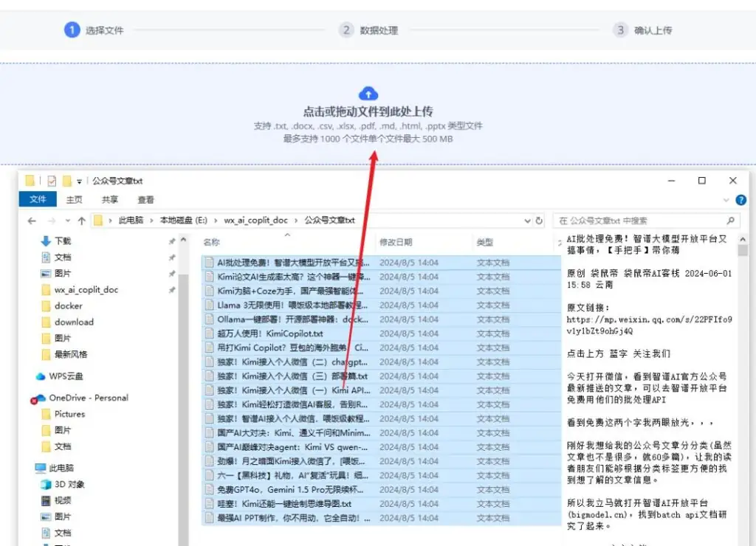The width and height of the screenshot is (756, 546).
Task: Open the address bar history dropdown
Action: click(x=527, y=221)
